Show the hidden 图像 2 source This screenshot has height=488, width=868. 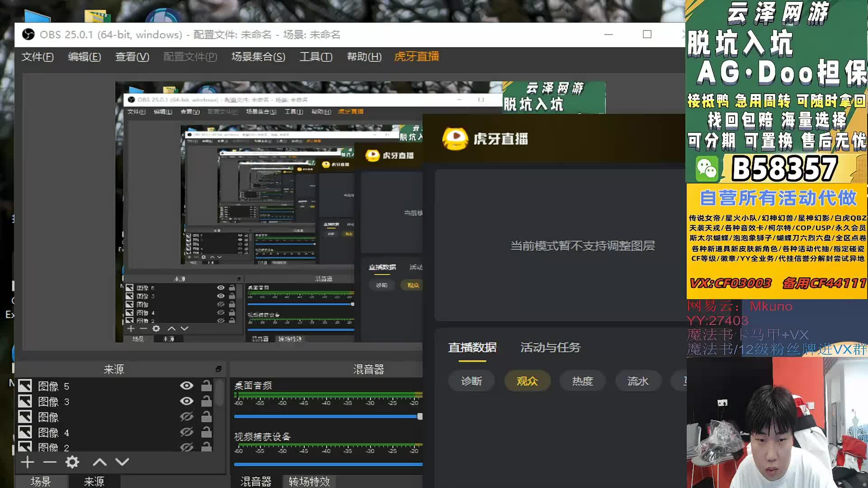tap(187, 447)
